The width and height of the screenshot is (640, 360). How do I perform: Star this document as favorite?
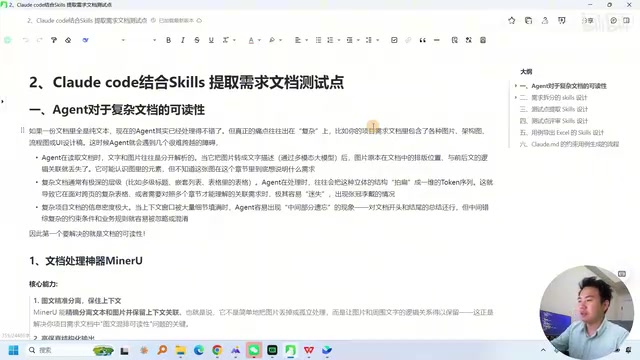pos(511,20)
